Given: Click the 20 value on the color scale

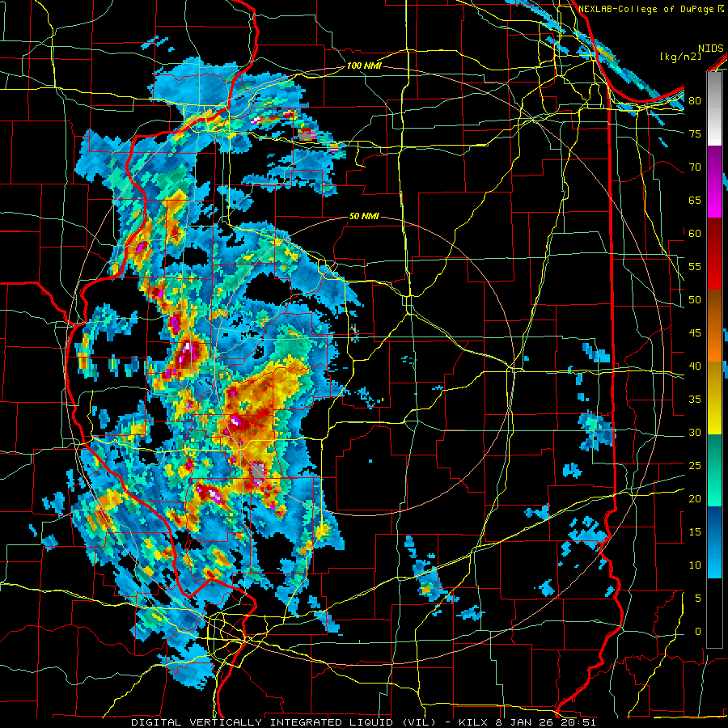Looking at the screenshot, I should (x=695, y=498).
